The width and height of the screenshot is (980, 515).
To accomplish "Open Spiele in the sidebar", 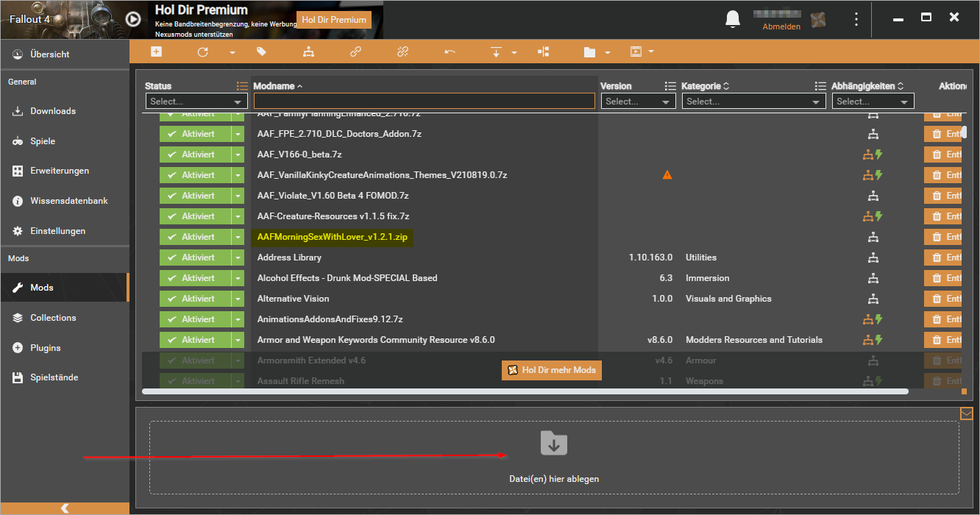I will click(x=65, y=141).
